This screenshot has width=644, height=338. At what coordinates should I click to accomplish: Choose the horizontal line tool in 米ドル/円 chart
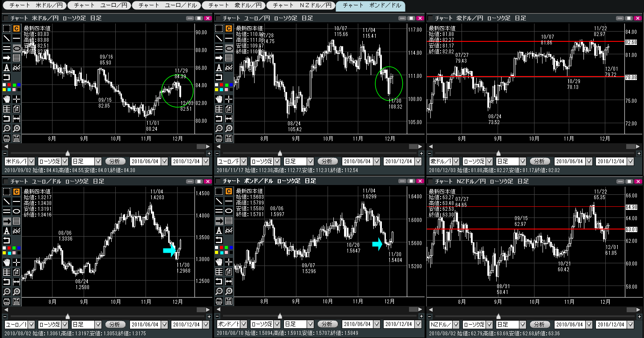[x=16, y=38]
